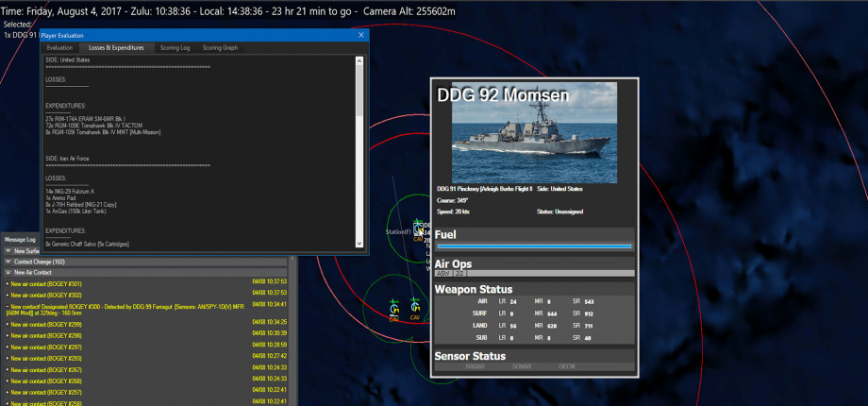Click the 04/08 10:34:41 timestamp

coord(269,304)
